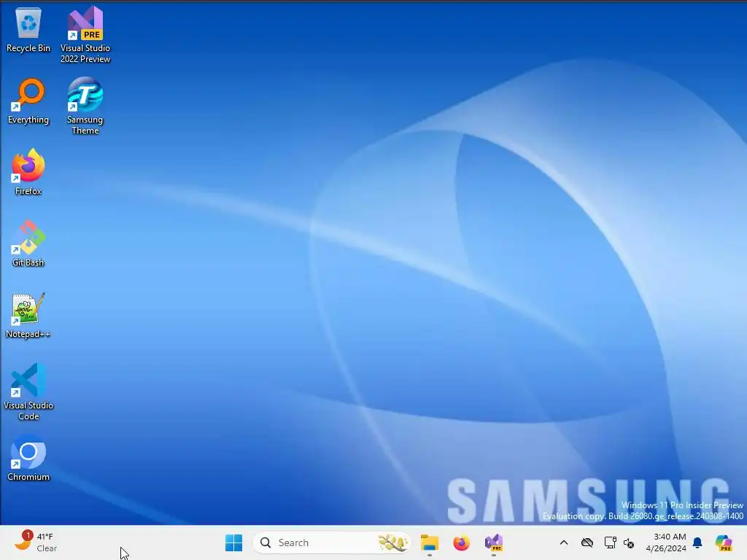Screen dimensions: 747x560
Task: Click the muted volume tray icon
Action: (x=629, y=542)
